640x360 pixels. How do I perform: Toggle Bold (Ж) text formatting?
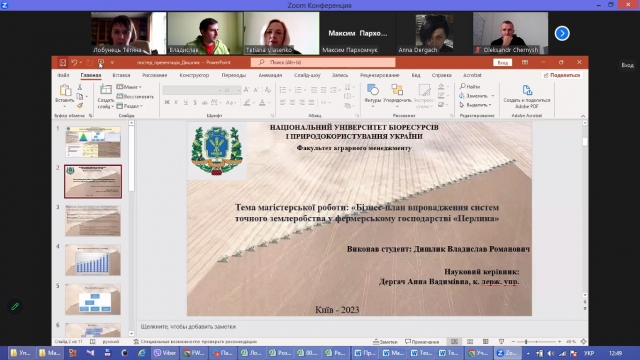tap(167, 102)
